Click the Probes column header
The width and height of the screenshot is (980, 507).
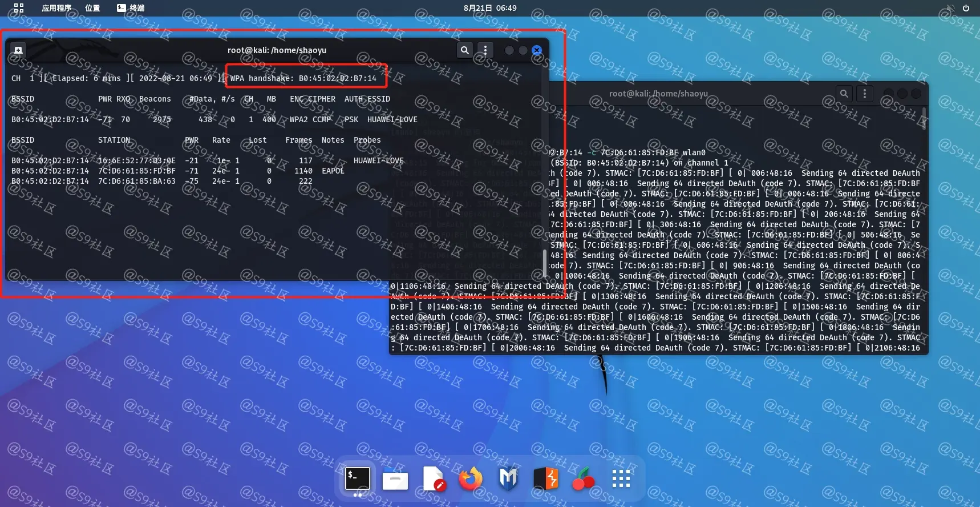coord(367,140)
